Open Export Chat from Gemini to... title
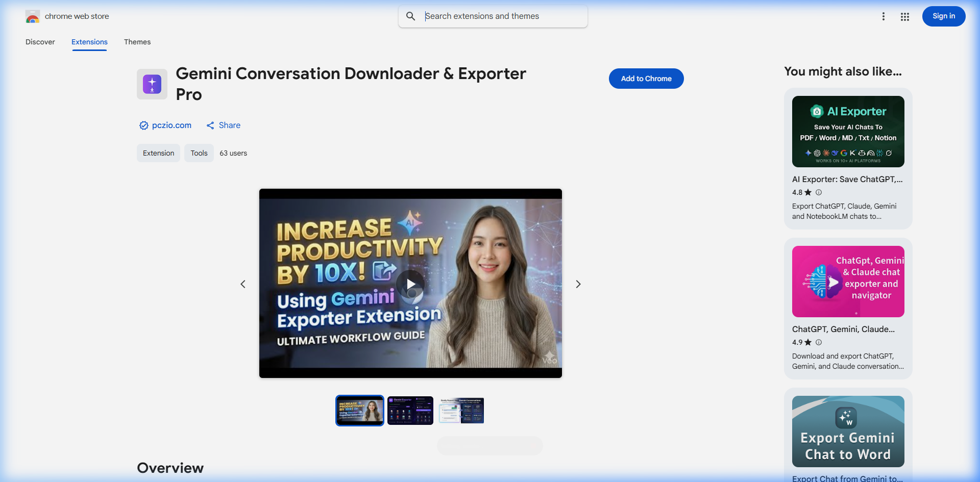980x482 pixels. pos(847,478)
